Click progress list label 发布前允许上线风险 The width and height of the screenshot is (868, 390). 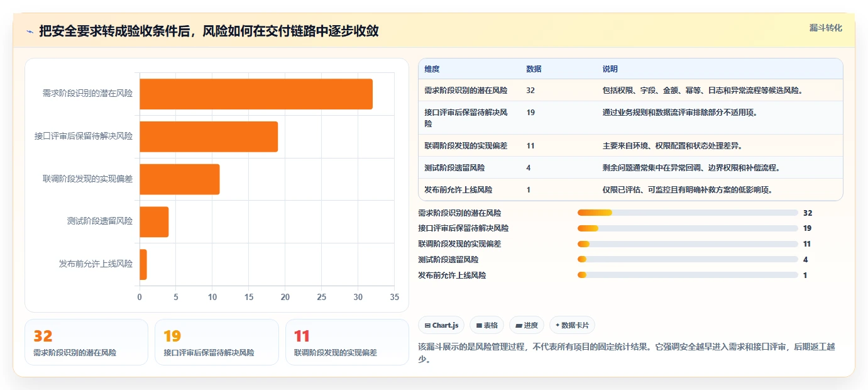click(x=452, y=275)
